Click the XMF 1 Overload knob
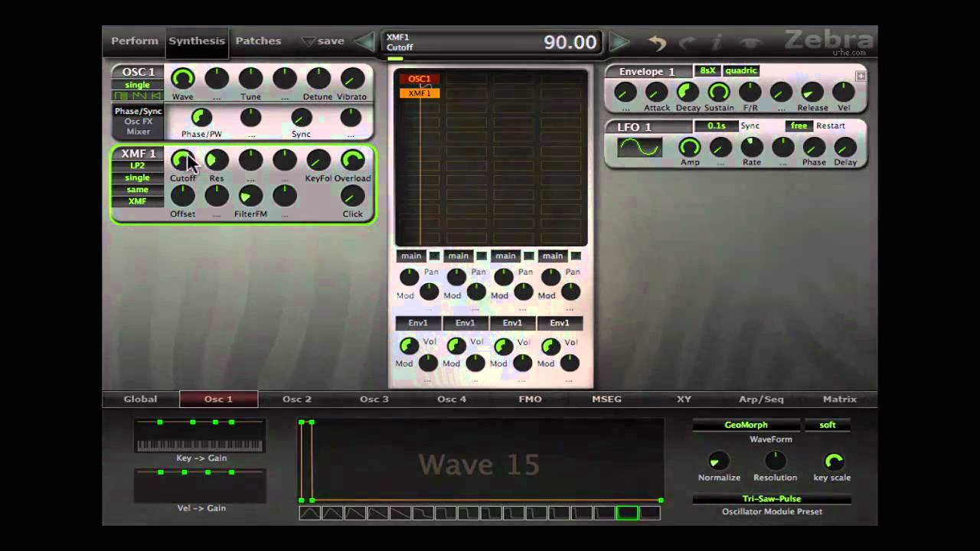This screenshot has height=551, width=980. (352, 160)
